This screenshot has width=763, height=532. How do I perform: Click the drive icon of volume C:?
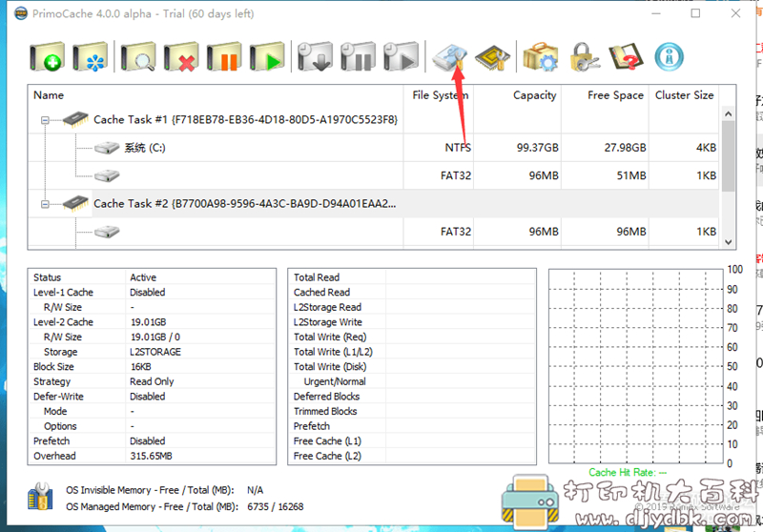pyautogui.click(x=107, y=148)
